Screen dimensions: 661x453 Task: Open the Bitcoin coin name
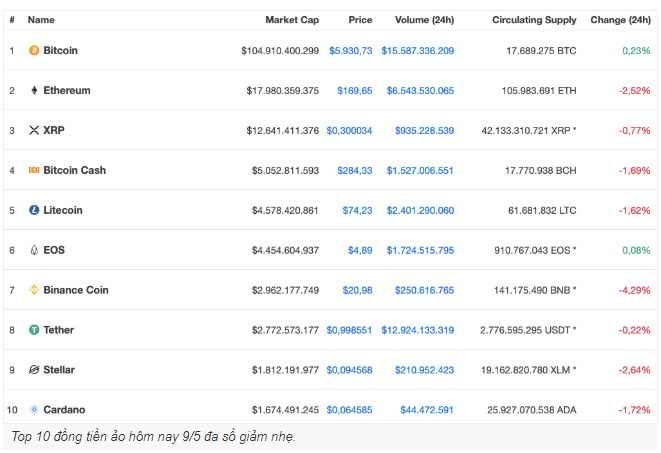60,51
